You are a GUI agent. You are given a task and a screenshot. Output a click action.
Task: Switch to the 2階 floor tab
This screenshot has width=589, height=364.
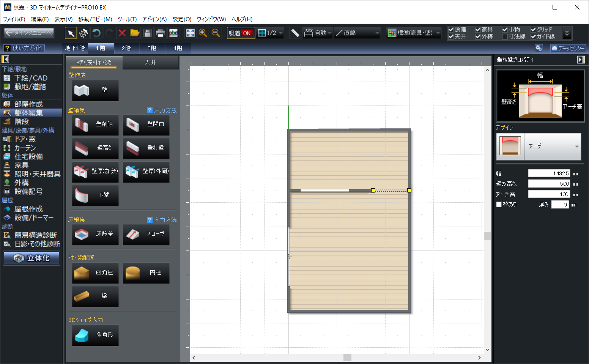point(126,48)
